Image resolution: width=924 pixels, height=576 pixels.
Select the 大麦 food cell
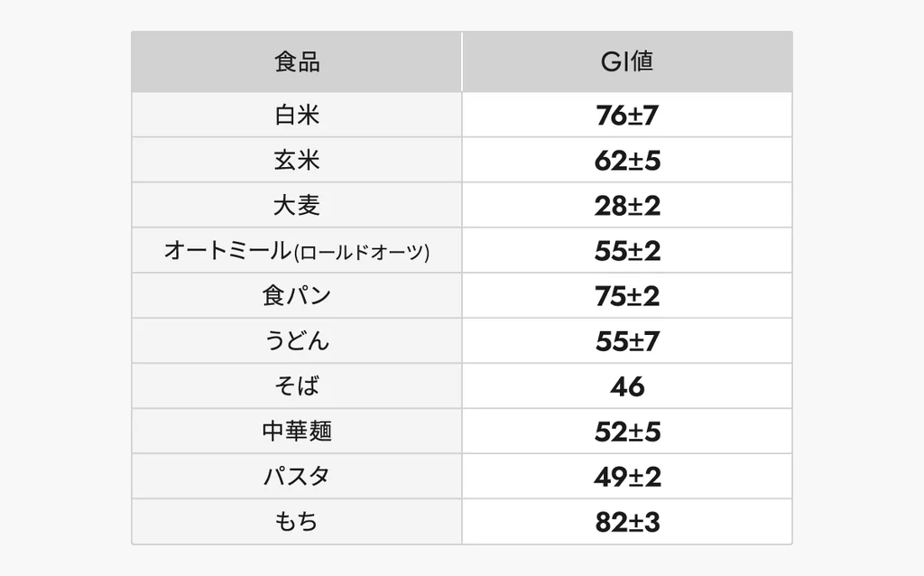pos(297,206)
